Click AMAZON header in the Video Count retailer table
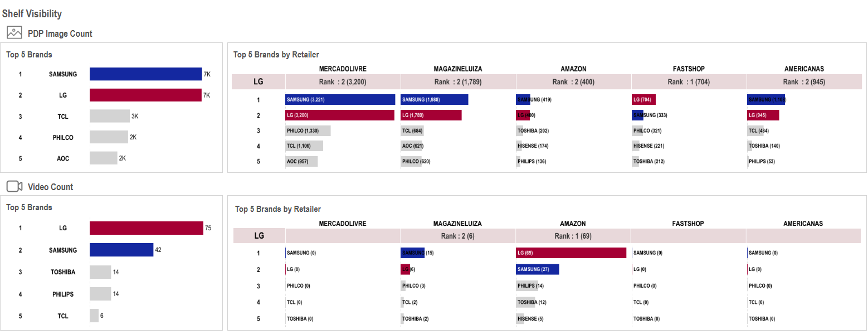This screenshot has height=334, width=868. [573, 224]
